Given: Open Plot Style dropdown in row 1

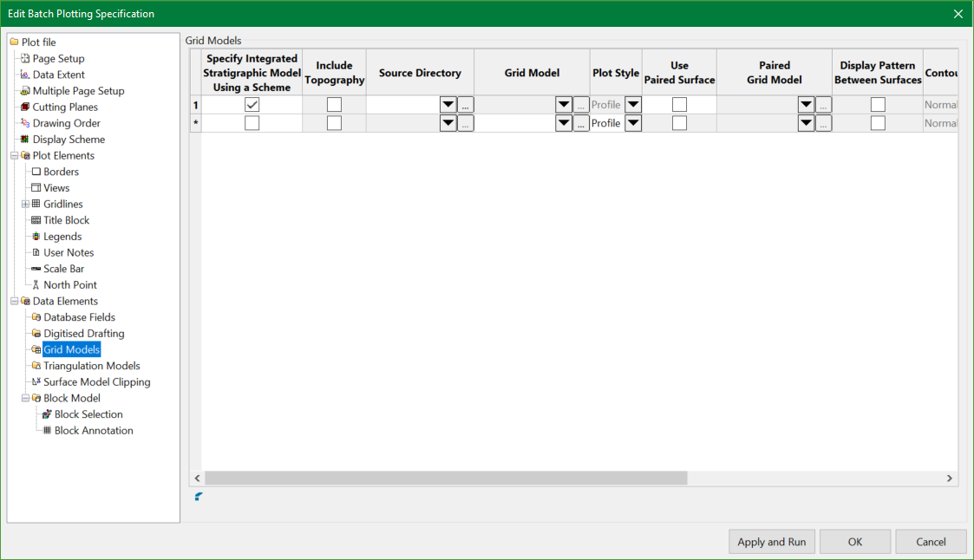Looking at the screenshot, I should tap(633, 104).
